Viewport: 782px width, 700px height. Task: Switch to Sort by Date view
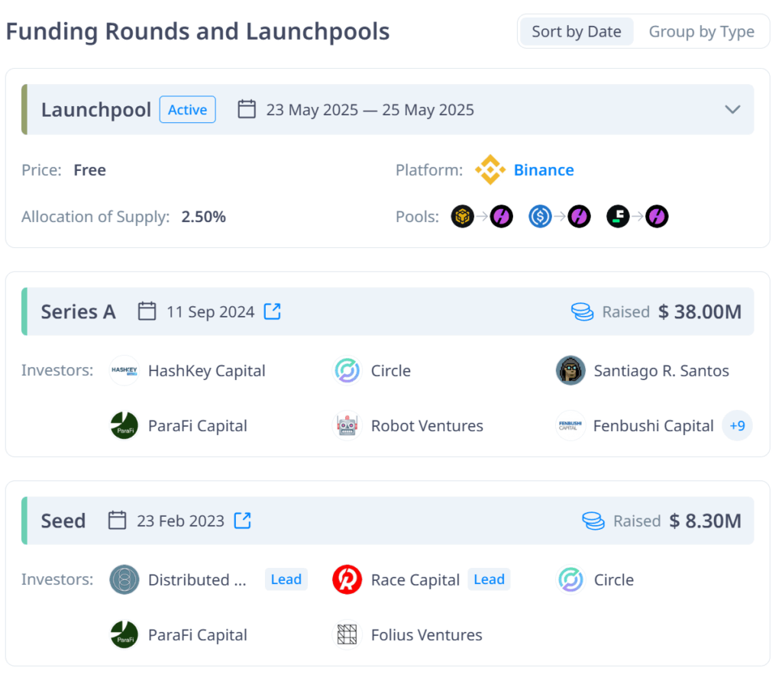(577, 31)
